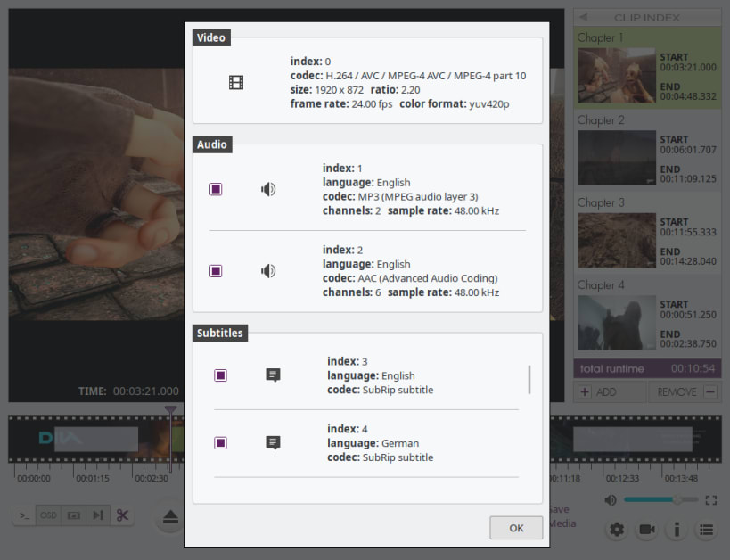Select the Chapter 2 clip thumbnail

click(617, 158)
